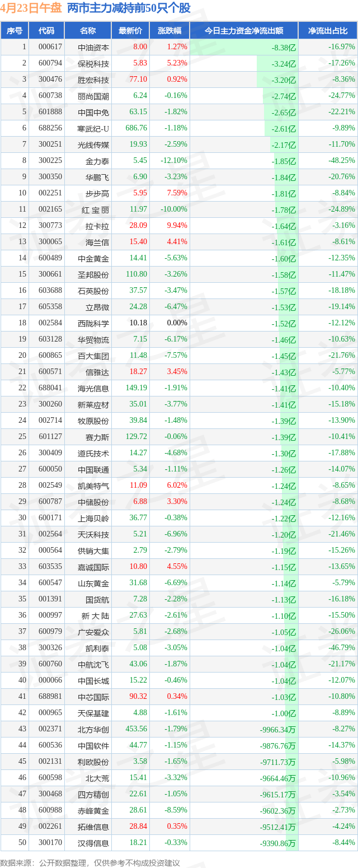The height and width of the screenshot is (868, 358).
Task: Click the 数据来源 disclaimer footer text
Action: point(90,863)
